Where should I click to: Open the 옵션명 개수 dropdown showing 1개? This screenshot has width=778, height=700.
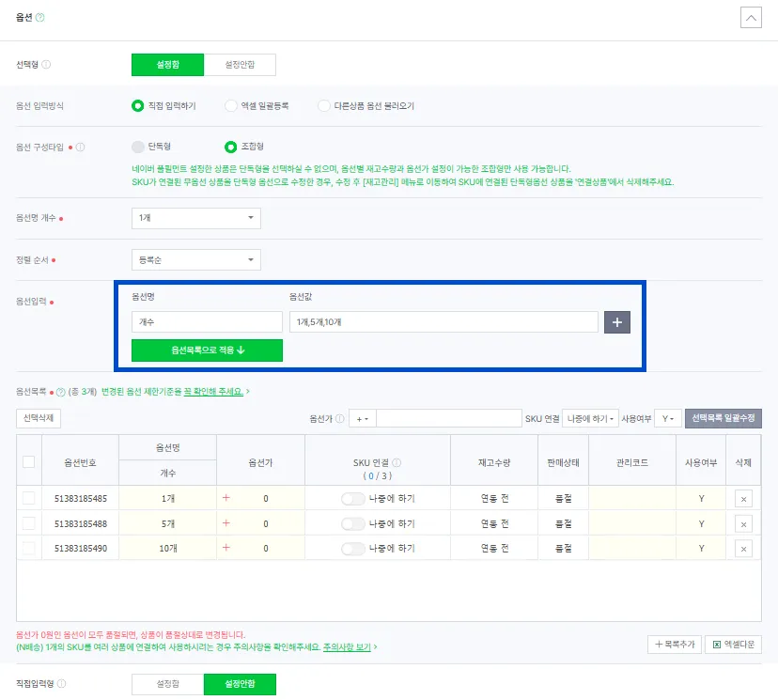click(x=196, y=218)
